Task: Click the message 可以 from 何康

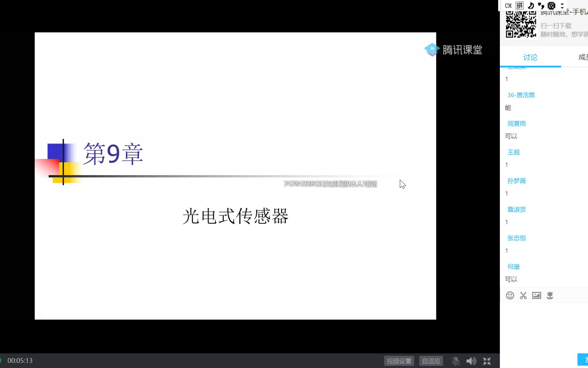Action: click(x=511, y=279)
